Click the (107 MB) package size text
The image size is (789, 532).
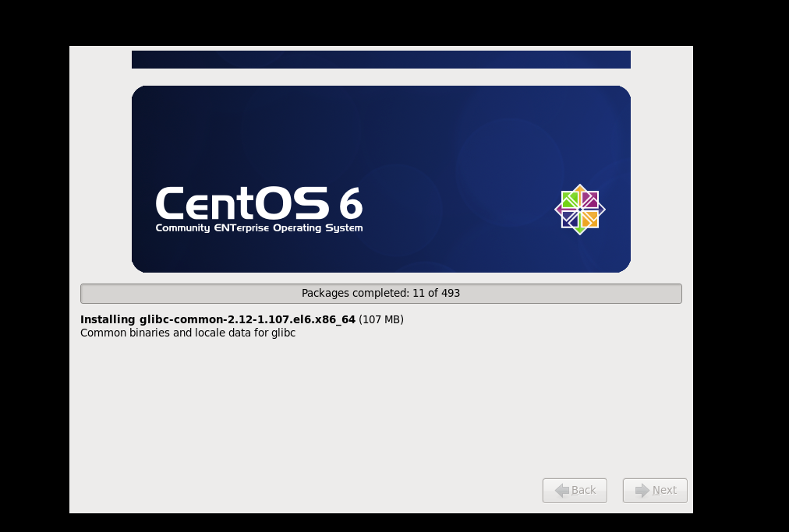381,320
